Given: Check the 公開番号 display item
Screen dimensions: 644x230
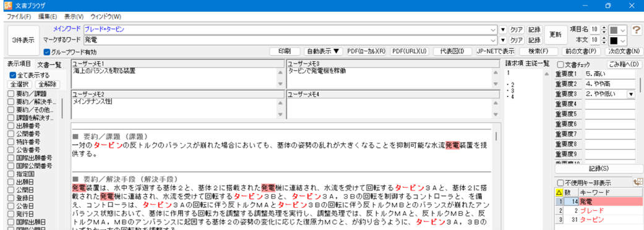Looking at the screenshot, I should [x=11, y=134].
